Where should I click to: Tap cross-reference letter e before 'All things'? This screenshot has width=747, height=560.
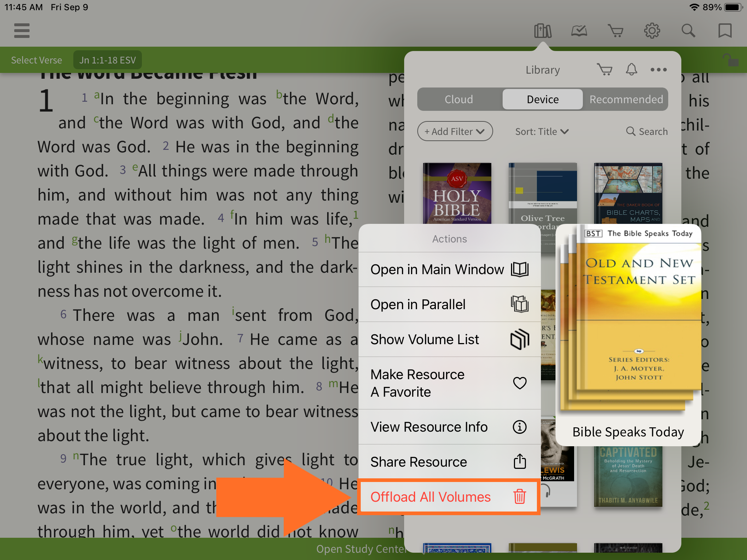coord(135,167)
